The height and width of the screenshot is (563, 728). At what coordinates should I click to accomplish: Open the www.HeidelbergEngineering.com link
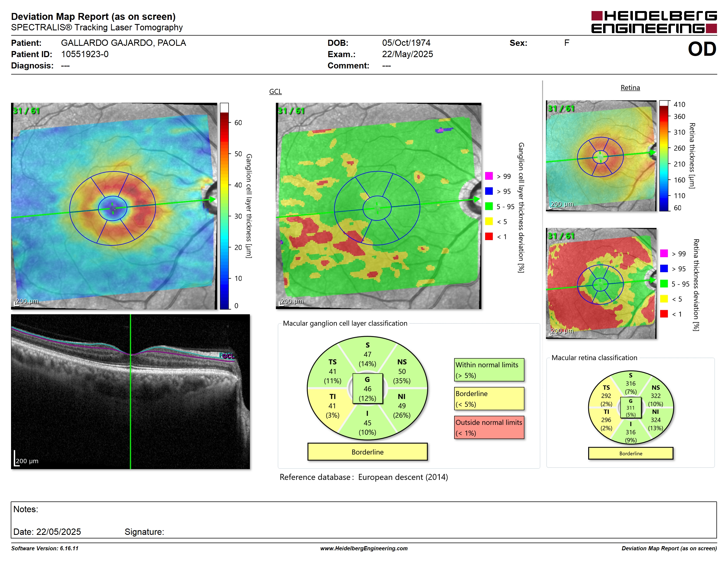point(364,548)
